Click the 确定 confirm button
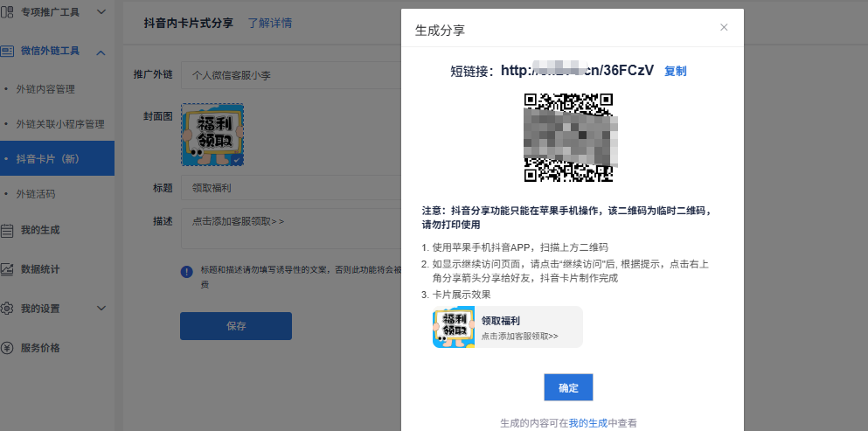 click(x=568, y=387)
